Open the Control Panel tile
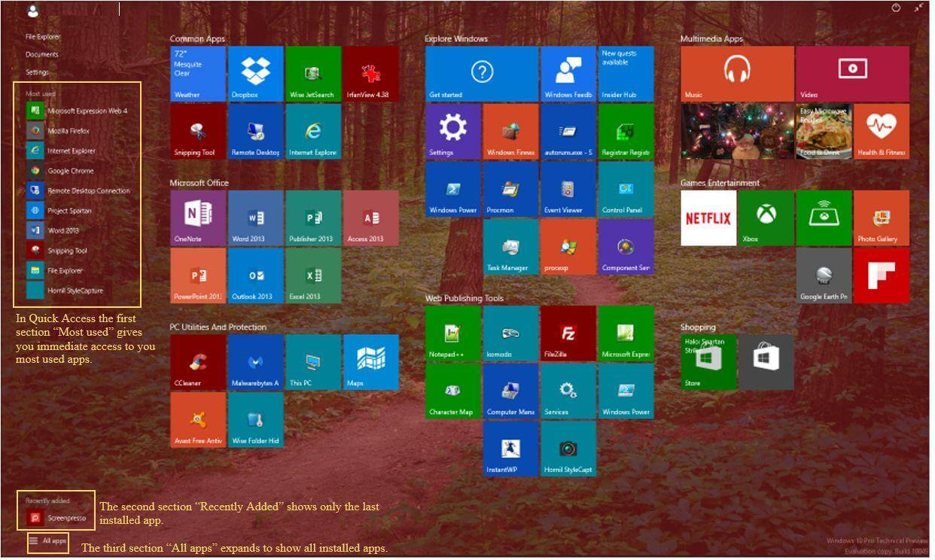 (x=626, y=190)
